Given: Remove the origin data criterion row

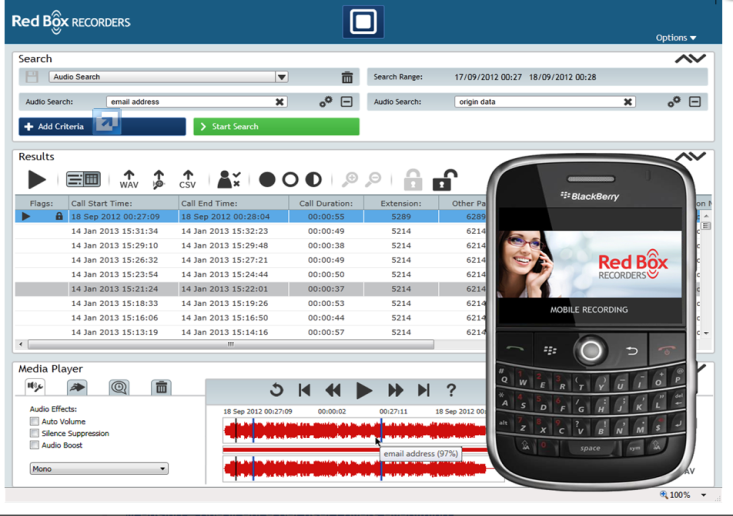Looking at the screenshot, I should click(x=695, y=101).
